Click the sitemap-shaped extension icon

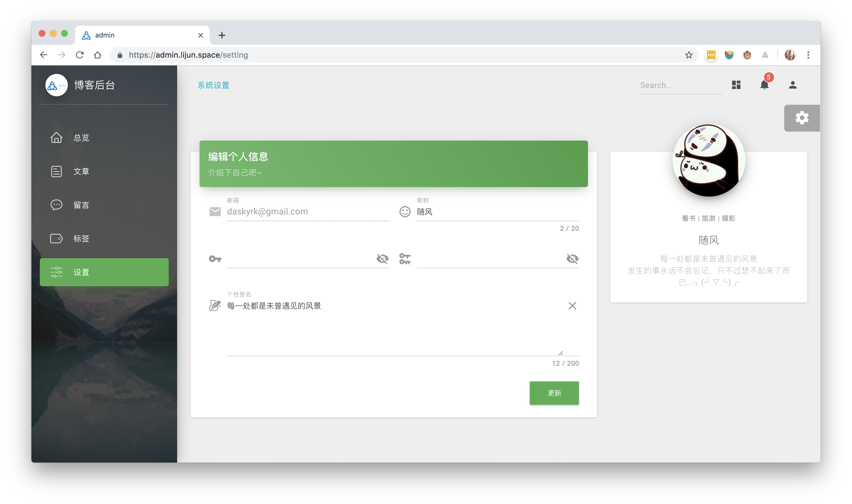tap(765, 55)
